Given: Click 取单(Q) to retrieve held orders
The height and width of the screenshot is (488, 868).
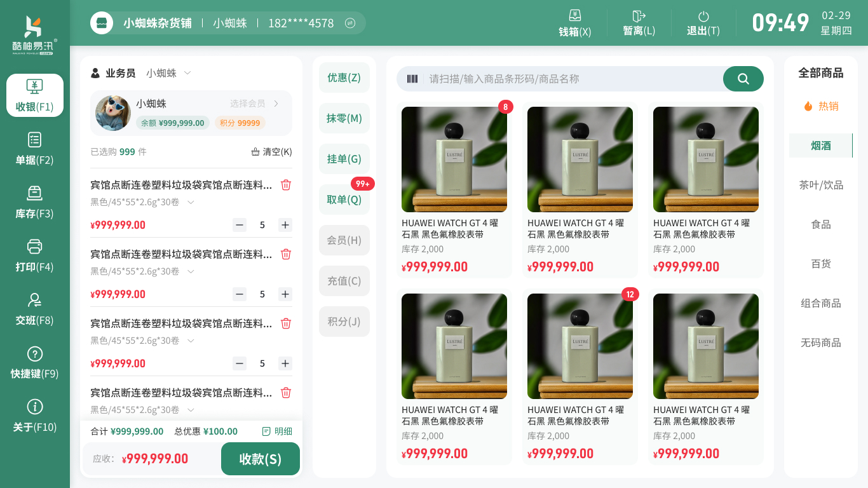Looking at the screenshot, I should [344, 200].
